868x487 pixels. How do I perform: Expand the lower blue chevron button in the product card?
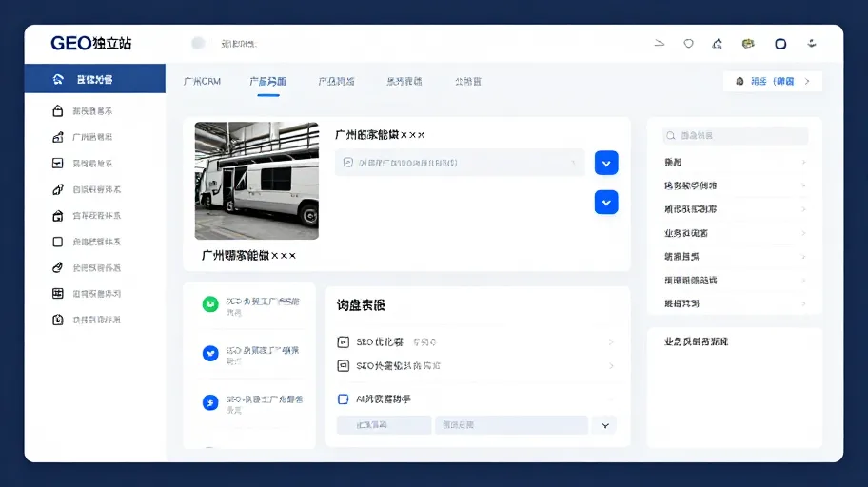(x=606, y=202)
